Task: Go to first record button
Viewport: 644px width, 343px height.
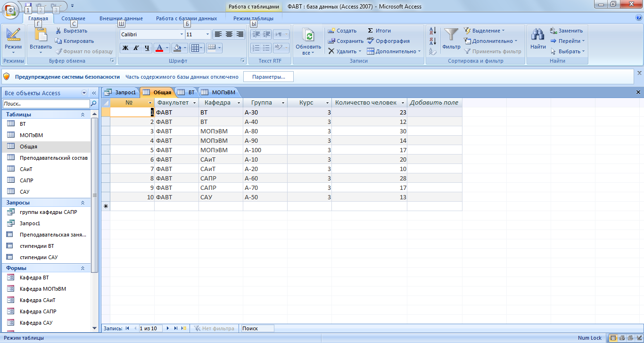Action: point(127,328)
